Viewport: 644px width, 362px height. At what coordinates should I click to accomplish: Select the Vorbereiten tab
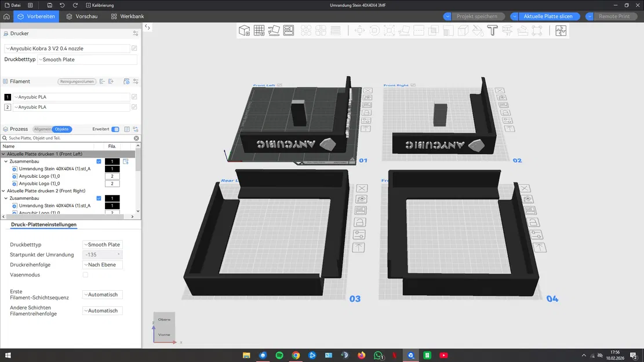coord(36,16)
